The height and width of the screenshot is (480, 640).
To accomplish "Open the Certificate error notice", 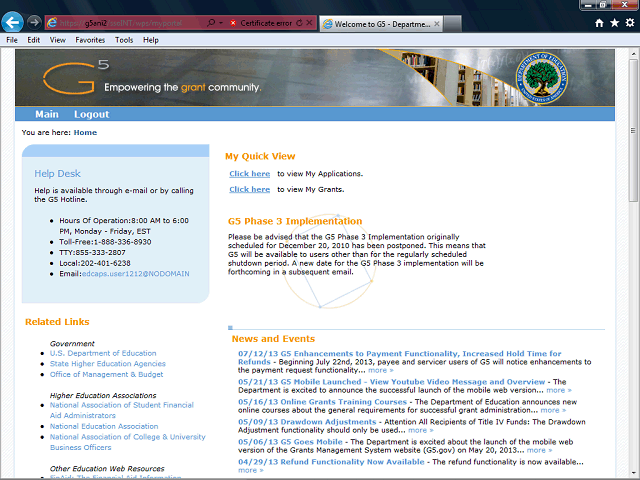I will click(x=266, y=23).
